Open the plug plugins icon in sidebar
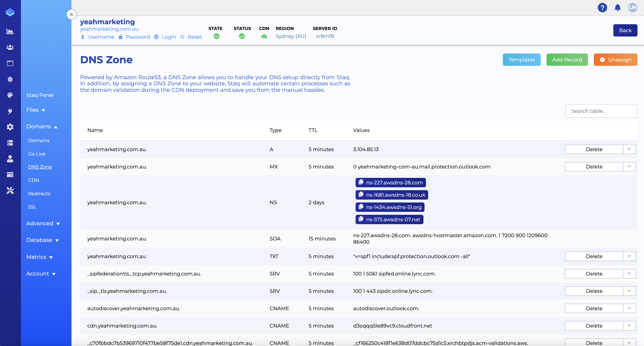 (x=10, y=111)
